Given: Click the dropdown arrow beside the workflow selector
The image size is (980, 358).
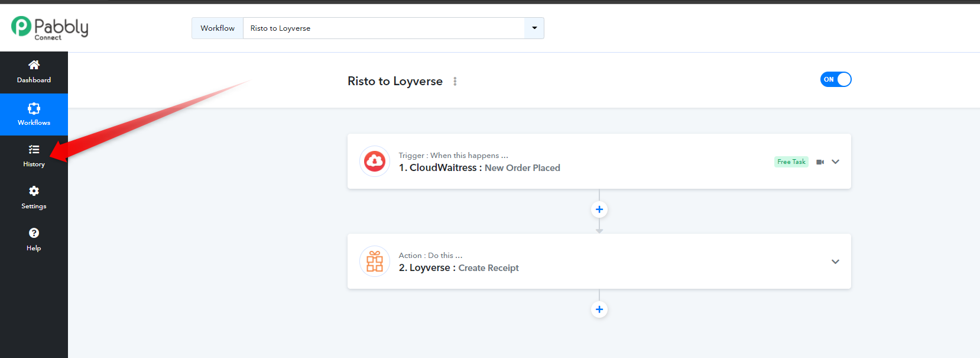Looking at the screenshot, I should click(x=534, y=28).
